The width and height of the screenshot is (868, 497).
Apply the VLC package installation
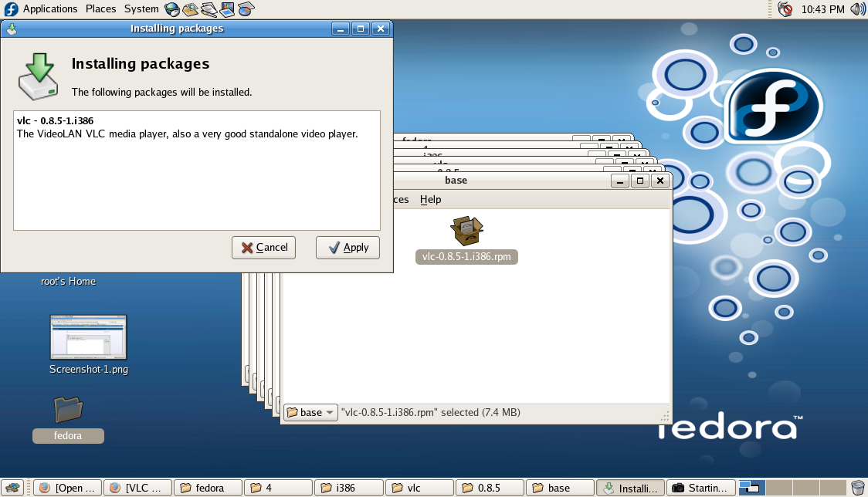348,248
